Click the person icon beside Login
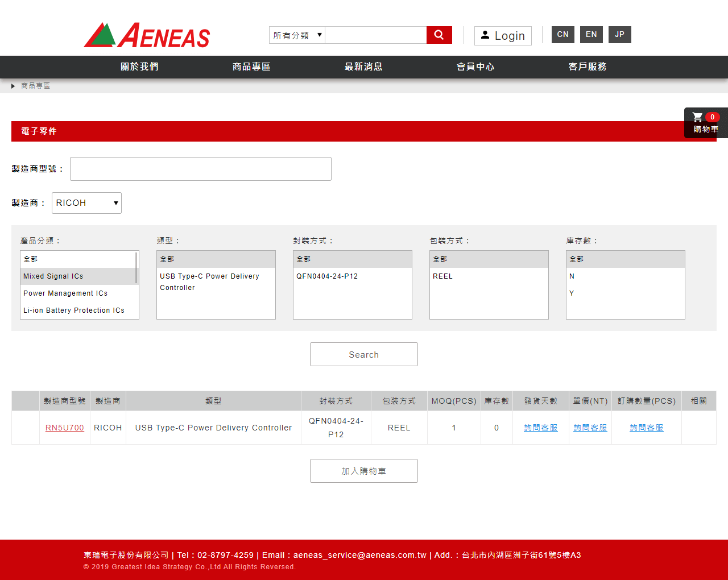 485,35
